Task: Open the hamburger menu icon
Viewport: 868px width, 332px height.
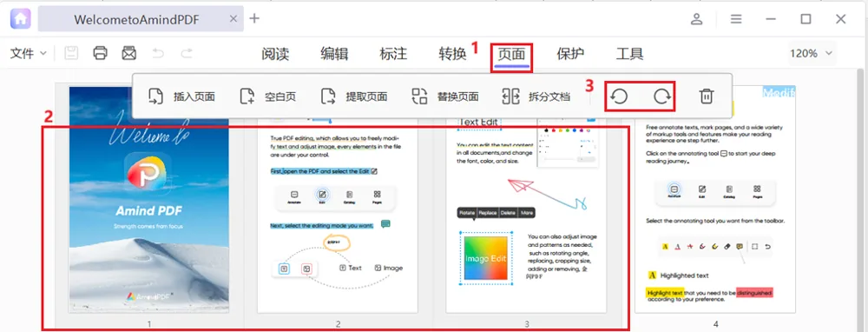Action: tap(736, 19)
